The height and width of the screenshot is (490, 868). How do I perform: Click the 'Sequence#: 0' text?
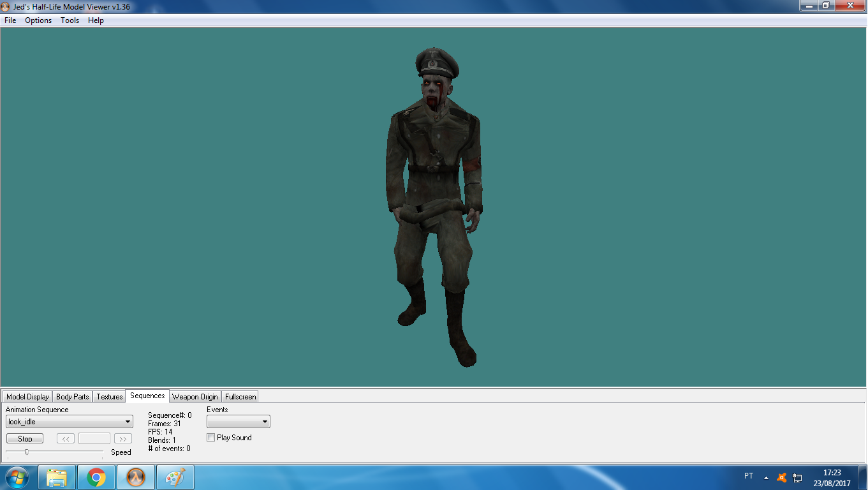(170, 415)
